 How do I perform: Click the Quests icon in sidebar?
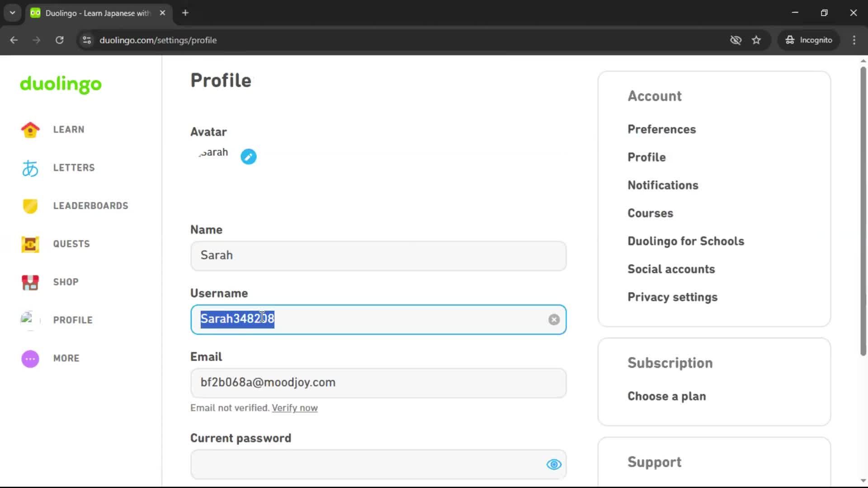(x=30, y=244)
